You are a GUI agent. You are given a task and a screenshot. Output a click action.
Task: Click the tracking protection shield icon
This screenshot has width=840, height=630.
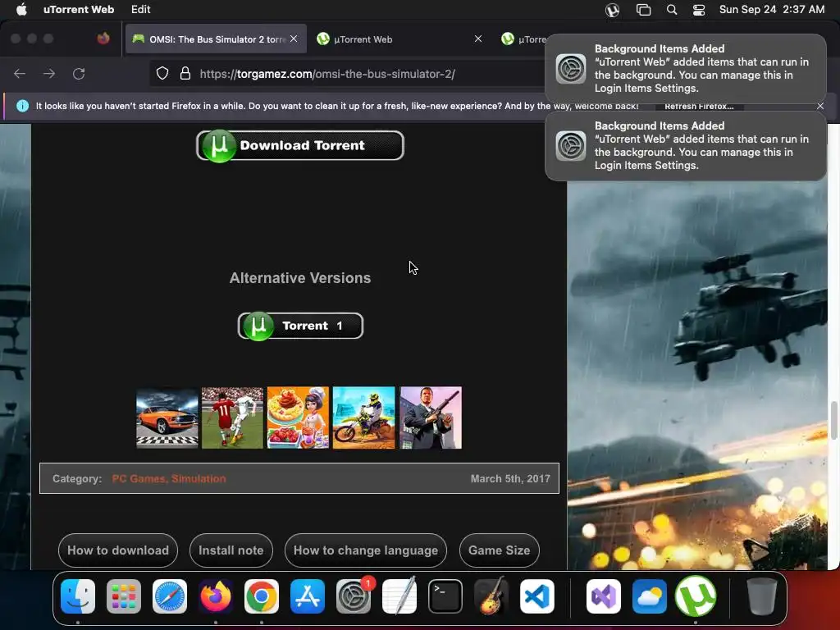point(162,73)
